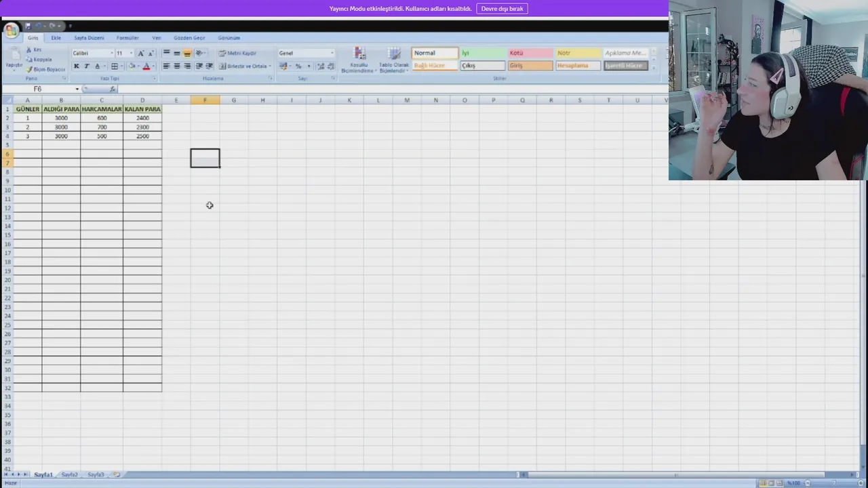Paste with the Yapıştır button
Image resolution: width=868 pixels, height=488 pixels.
(x=14, y=59)
